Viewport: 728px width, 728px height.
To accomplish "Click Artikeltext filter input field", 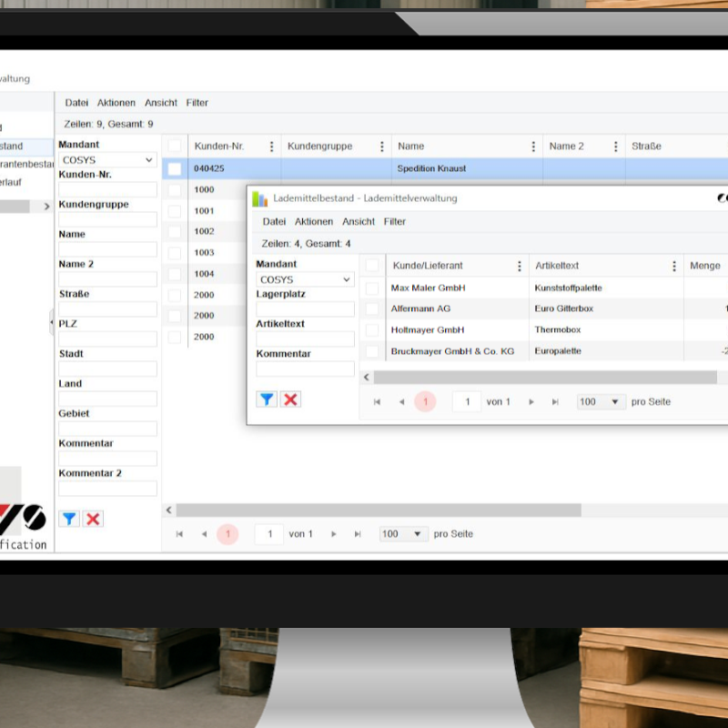I will (305, 339).
